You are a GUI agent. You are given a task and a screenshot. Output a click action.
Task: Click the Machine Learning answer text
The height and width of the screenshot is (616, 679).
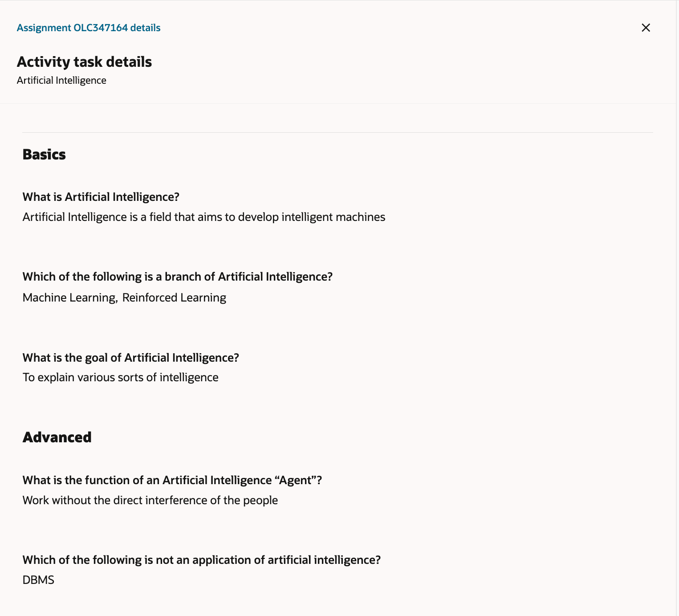[69, 298]
